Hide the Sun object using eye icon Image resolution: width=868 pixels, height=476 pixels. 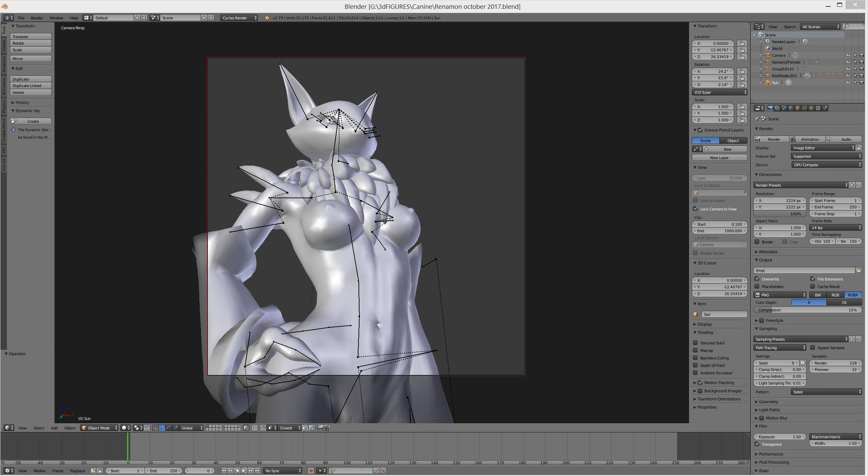coord(848,82)
